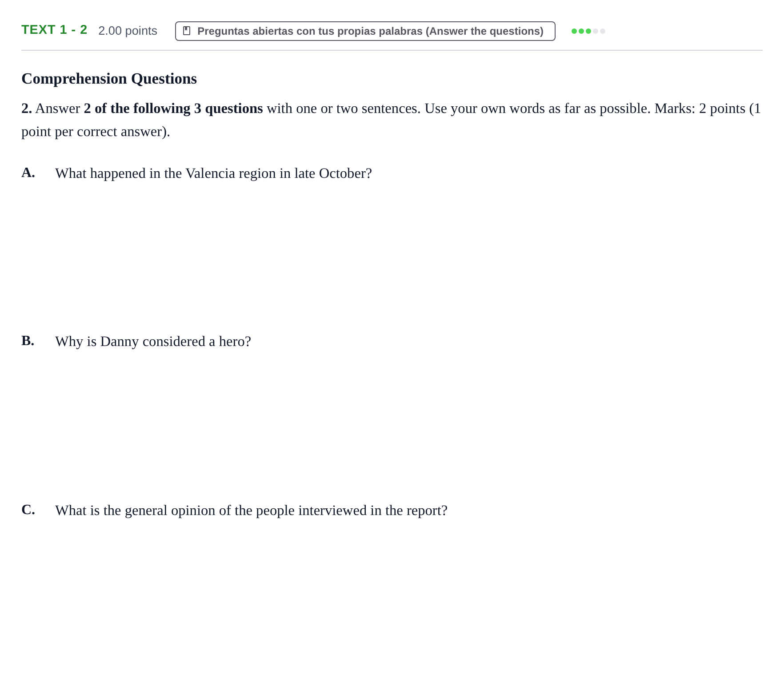784x676 pixels.
Task: Open the green 'TEXT 1 - 2' label
Action: pos(54,30)
